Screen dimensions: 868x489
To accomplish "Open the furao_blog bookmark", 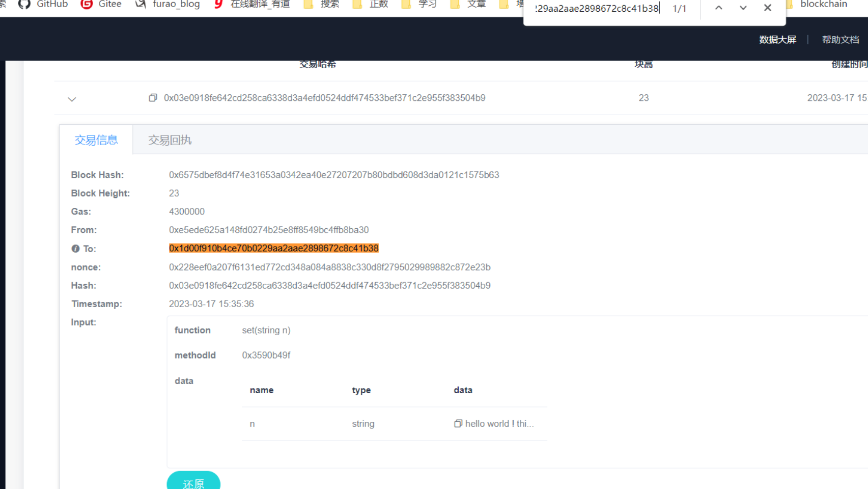I will pyautogui.click(x=167, y=4).
